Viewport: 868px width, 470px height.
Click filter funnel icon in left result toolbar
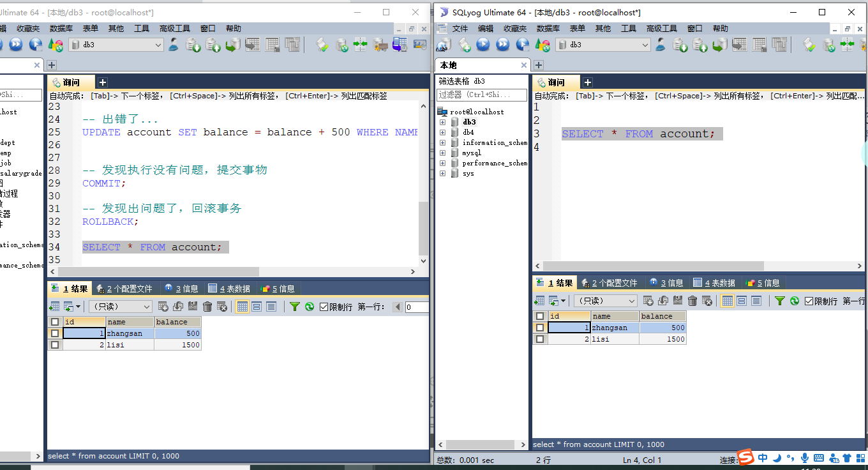click(294, 307)
